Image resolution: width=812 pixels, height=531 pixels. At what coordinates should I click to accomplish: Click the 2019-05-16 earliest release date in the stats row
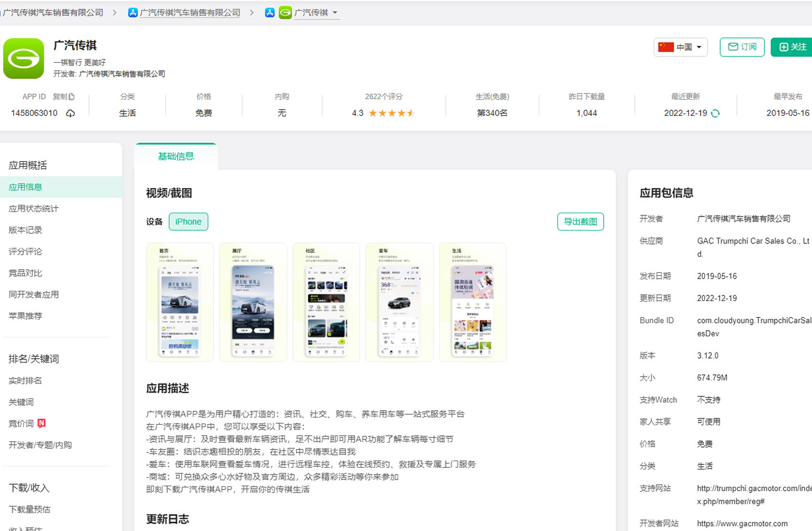point(787,113)
